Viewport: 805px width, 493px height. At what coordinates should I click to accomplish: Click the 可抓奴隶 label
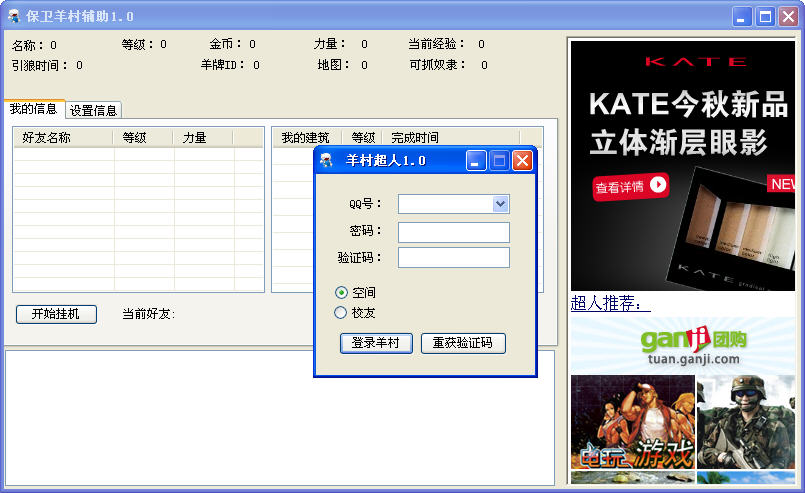click(437, 65)
